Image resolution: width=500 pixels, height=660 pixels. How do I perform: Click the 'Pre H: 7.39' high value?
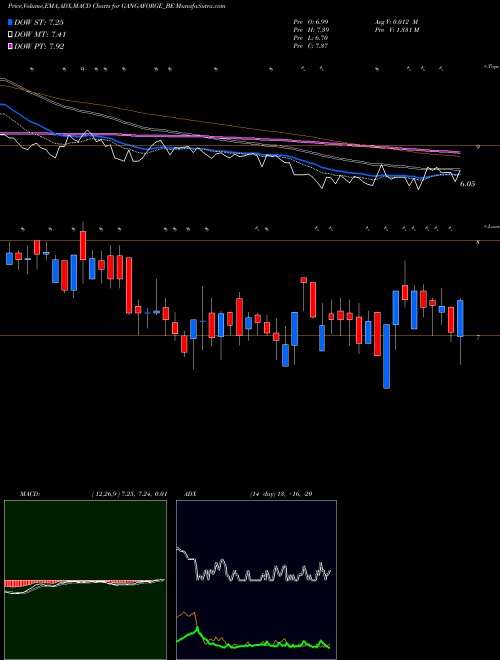pos(311,29)
